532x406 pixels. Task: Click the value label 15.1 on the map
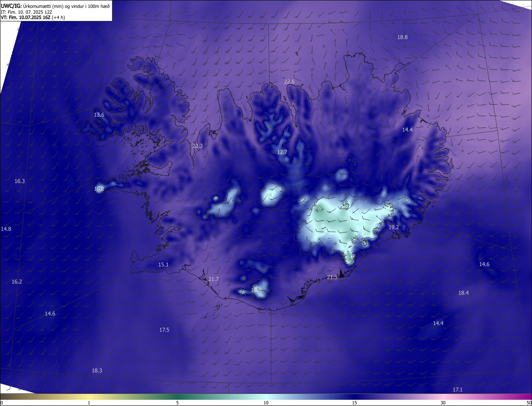pos(163,264)
